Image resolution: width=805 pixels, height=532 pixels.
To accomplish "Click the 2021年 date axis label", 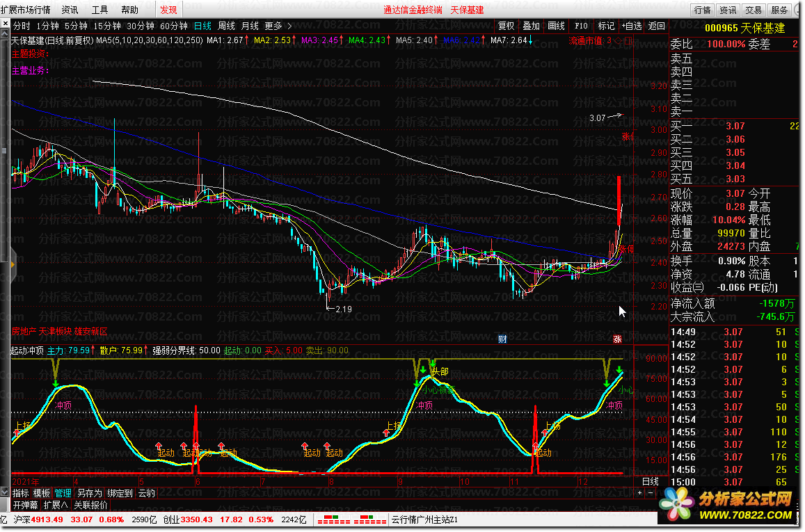I will pos(26,481).
